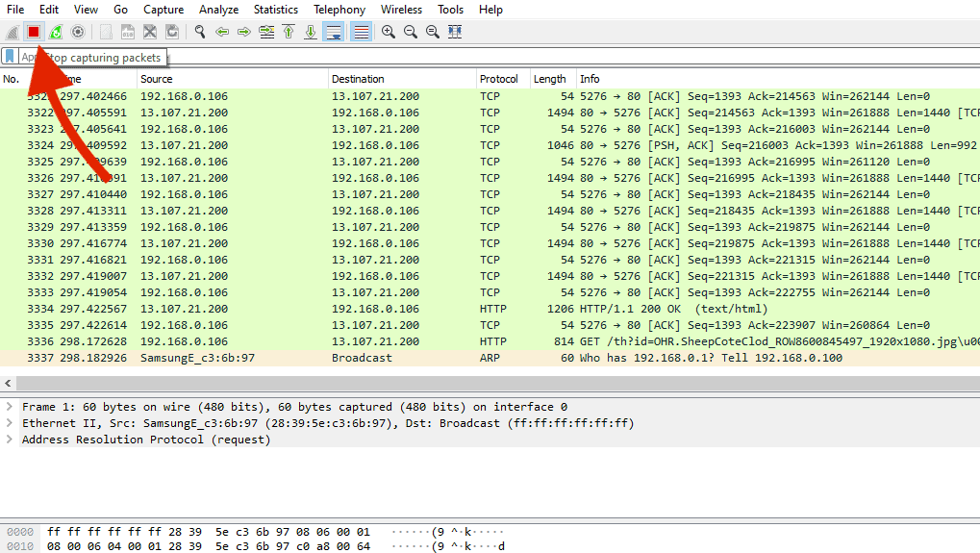Open the Go menu
980x553 pixels.
120,10
